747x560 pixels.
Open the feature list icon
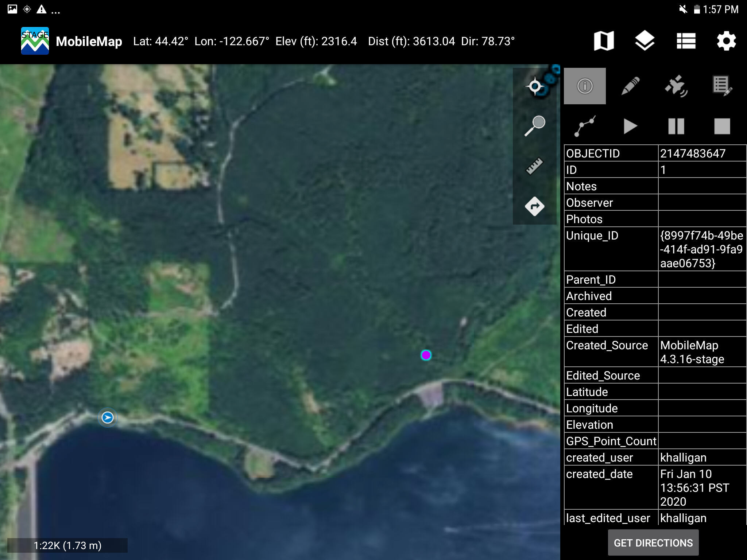pos(686,41)
